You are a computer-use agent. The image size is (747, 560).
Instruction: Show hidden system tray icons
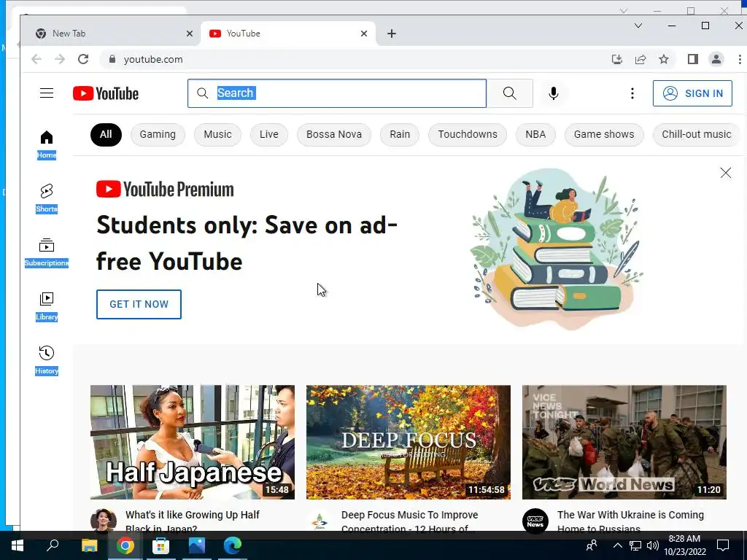point(617,545)
